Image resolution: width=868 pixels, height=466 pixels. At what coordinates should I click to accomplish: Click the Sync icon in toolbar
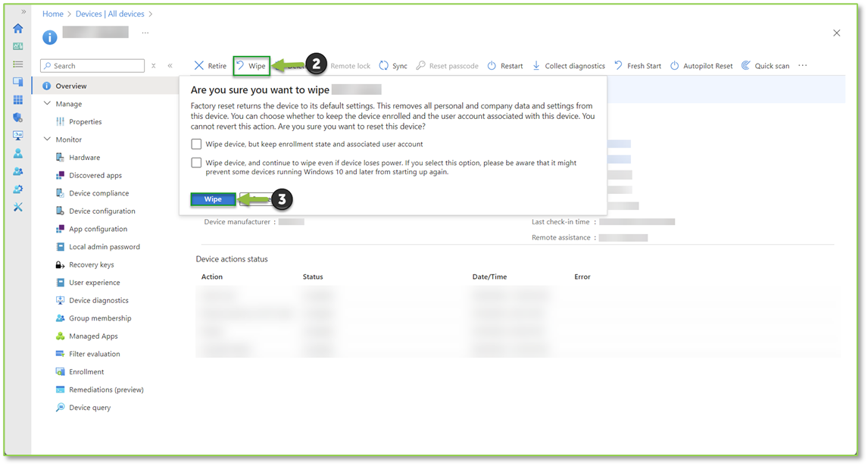click(384, 66)
